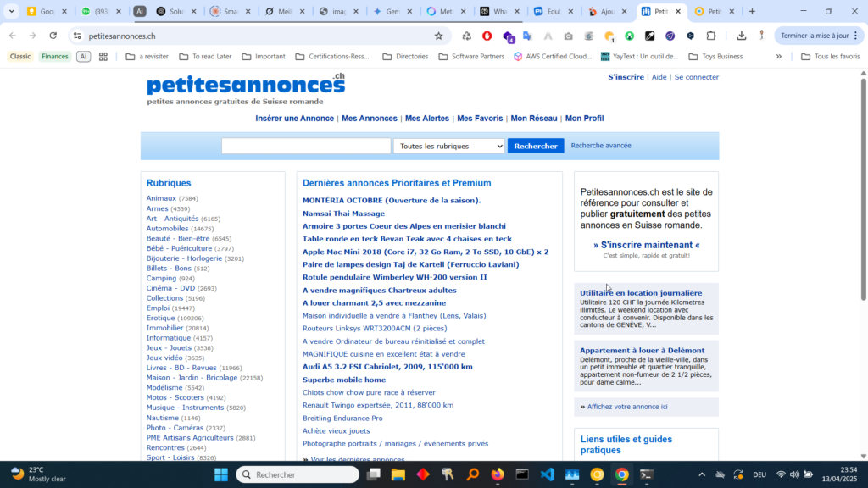Open Mon Réseau

coord(534,119)
